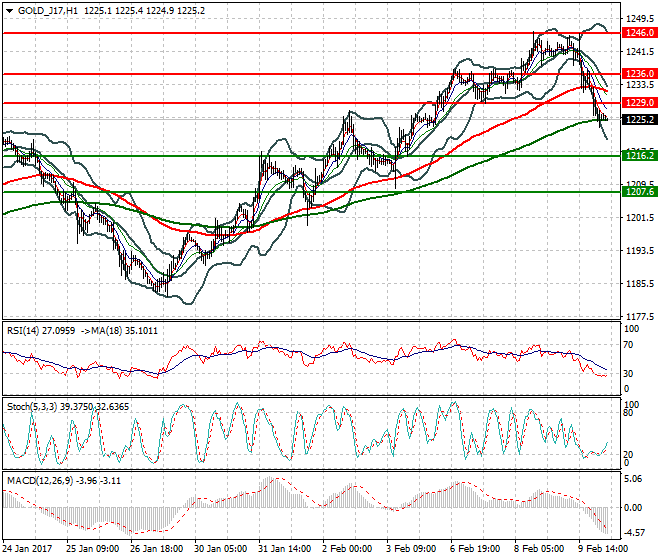Click the 1201.5 price scale value

(640, 218)
